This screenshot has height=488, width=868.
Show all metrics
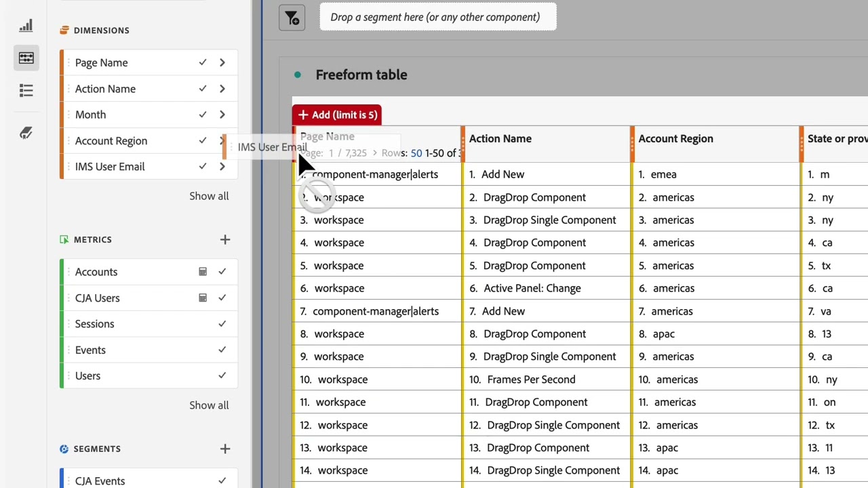point(209,405)
